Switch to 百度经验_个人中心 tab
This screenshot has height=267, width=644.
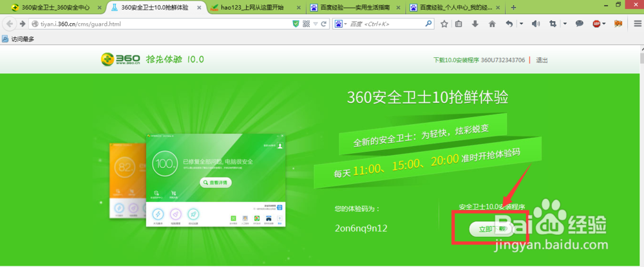click(457, 7)
